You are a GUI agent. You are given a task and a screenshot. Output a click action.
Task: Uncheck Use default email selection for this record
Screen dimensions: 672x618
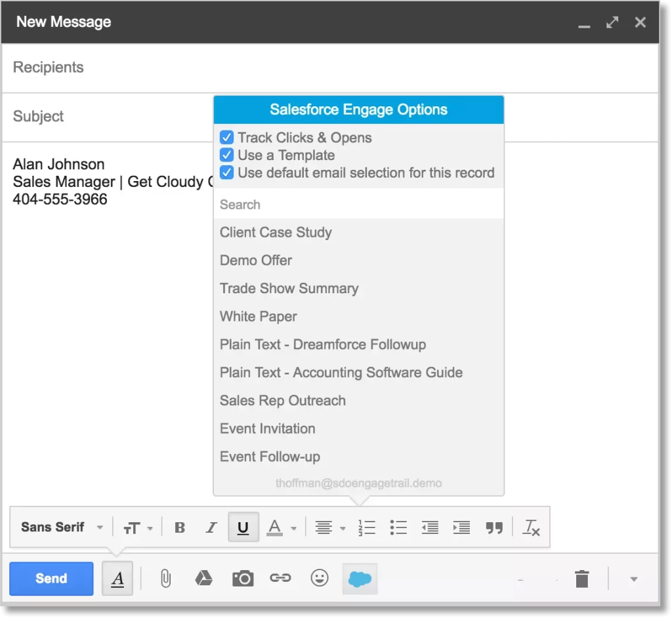(x=226, y=173)
